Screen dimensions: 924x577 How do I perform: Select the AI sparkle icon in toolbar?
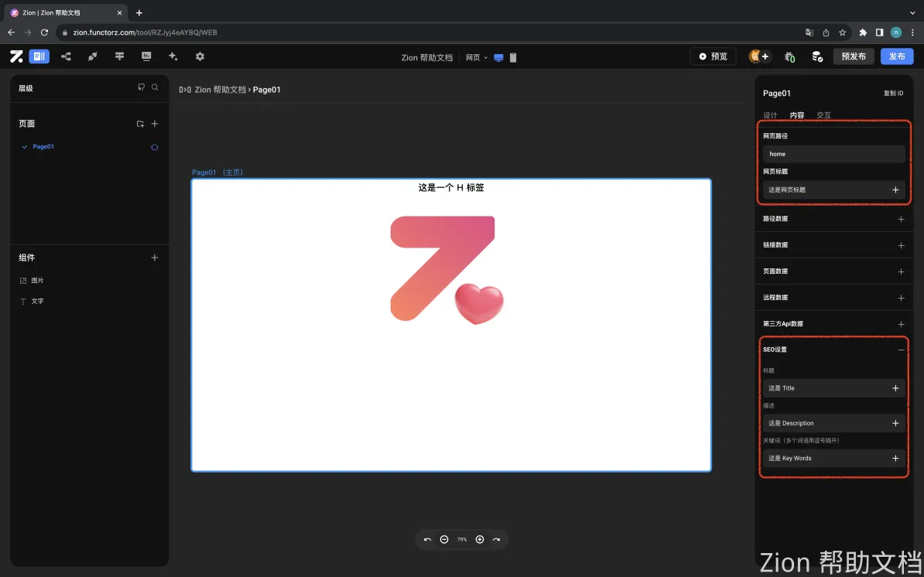(x=173, y=56)
